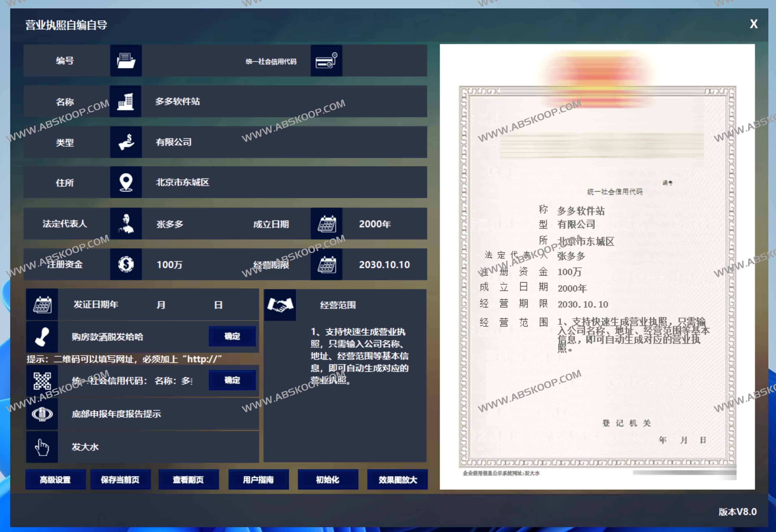Viewport: 776px width, 532px height.
Task: Click the location pin icon for 住所
Action: [126, 183]
